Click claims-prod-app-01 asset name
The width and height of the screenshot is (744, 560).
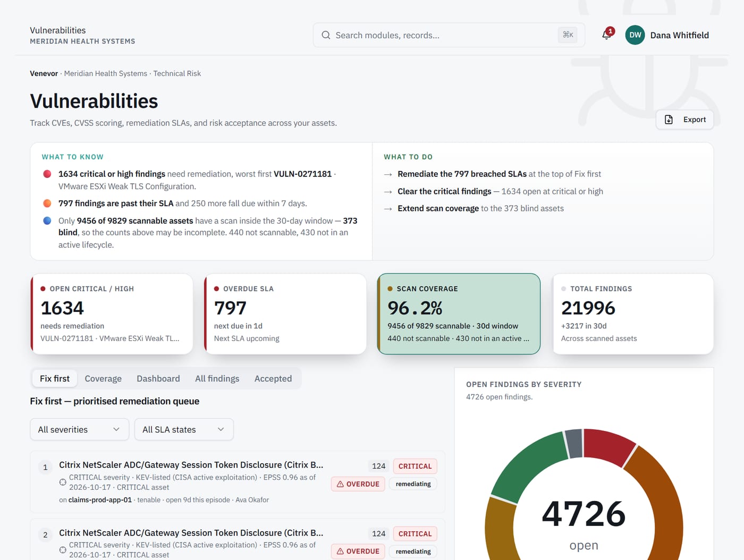[x=100, y=500]
